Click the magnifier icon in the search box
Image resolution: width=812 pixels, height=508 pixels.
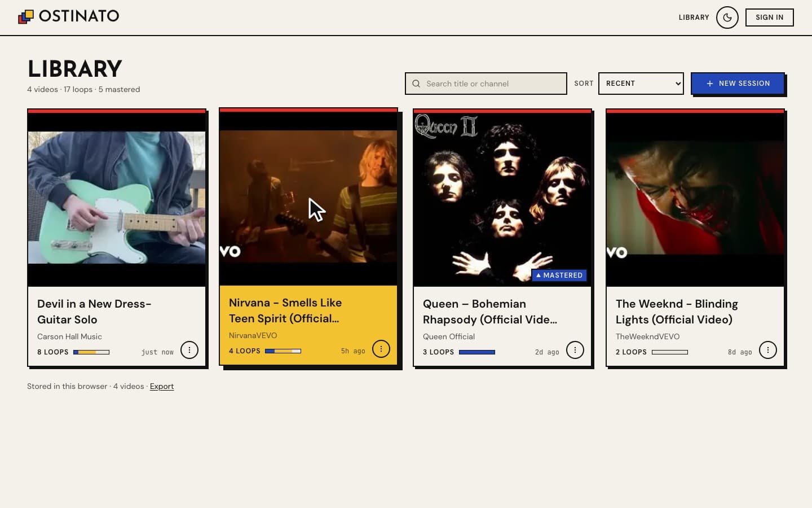pos(416,84)
